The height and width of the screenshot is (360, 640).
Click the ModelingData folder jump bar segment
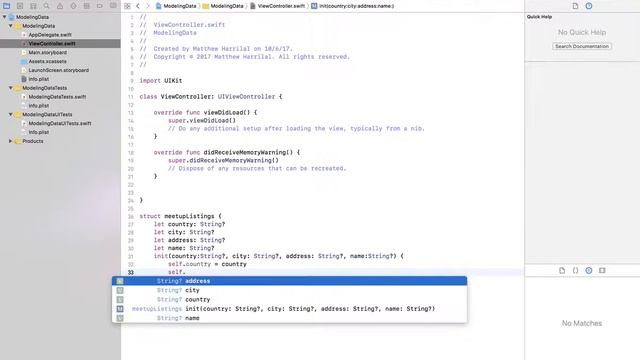(223, 6)
